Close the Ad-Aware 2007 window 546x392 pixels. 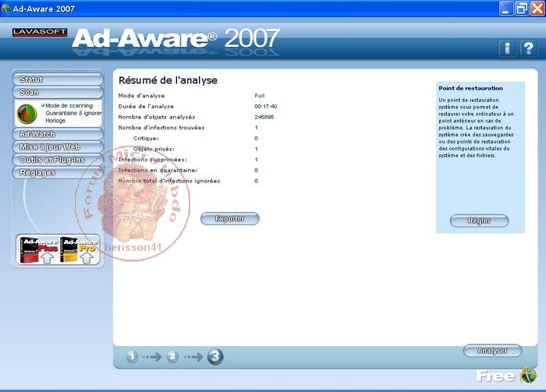[x=537, y=9]
